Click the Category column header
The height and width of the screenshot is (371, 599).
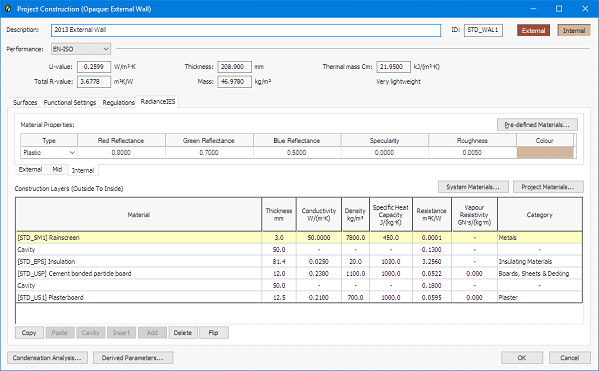pos(540,215)
